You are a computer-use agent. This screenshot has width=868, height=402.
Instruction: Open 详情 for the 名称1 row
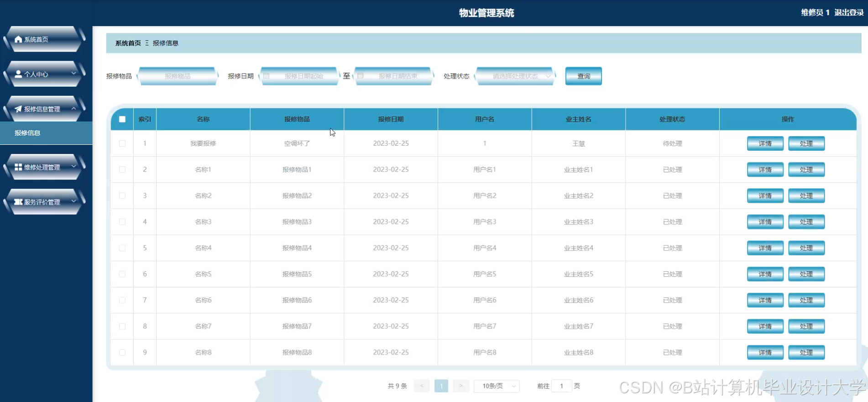pyautogui.click(x=765, y=169)
